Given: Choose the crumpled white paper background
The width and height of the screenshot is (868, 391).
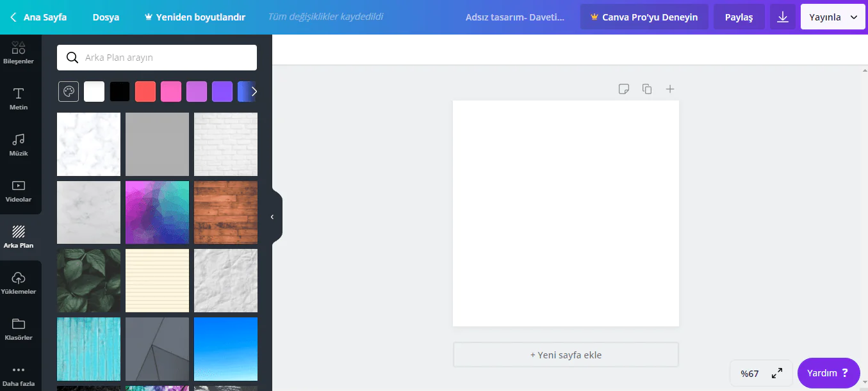Looking at the screenshot, I should coord(225,280).
